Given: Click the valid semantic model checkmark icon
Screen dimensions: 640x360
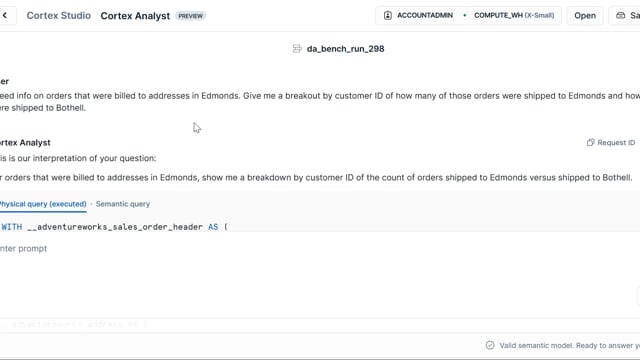Looking at the screenshot, I should pyautogui.click(x=490, y=345).
